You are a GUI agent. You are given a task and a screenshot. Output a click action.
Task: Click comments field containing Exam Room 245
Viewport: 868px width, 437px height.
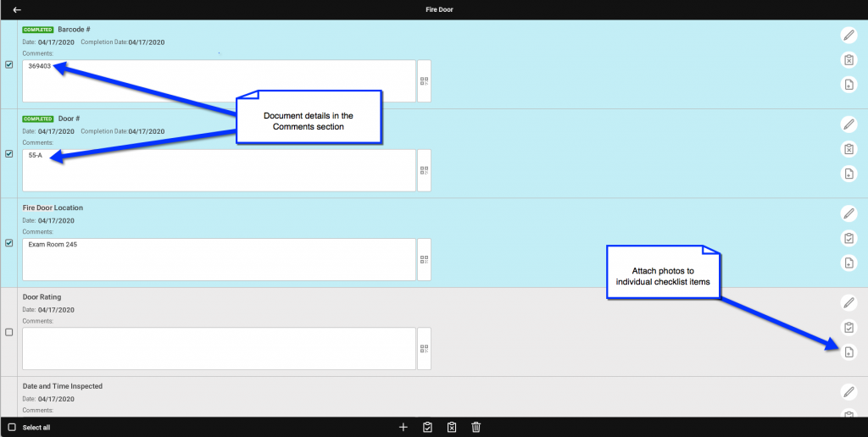219,259
